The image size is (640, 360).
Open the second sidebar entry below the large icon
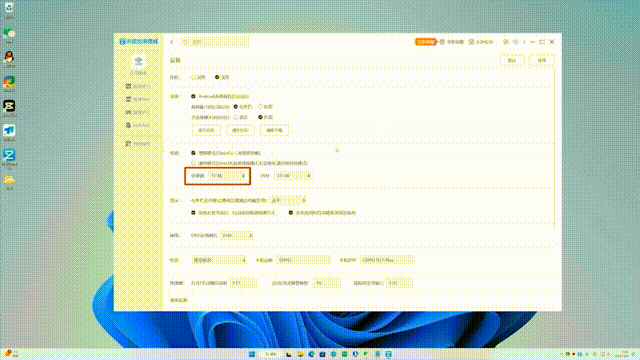(x=139, y=99)
